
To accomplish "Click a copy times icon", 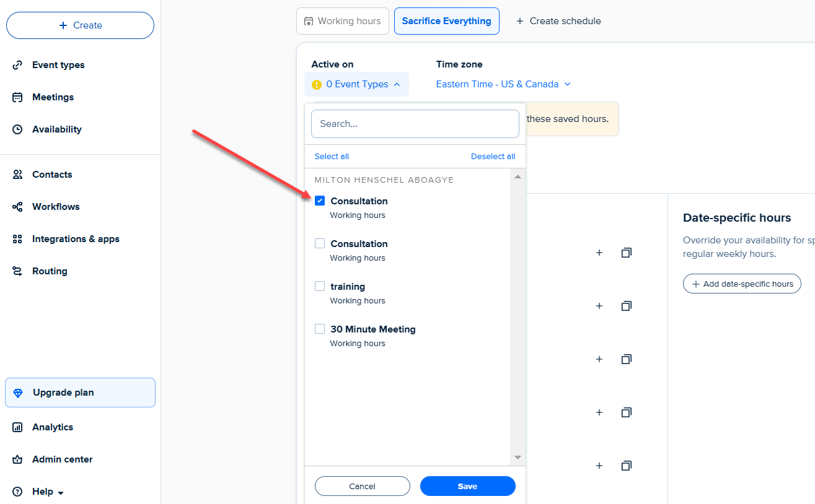I will tap(626, 253).
